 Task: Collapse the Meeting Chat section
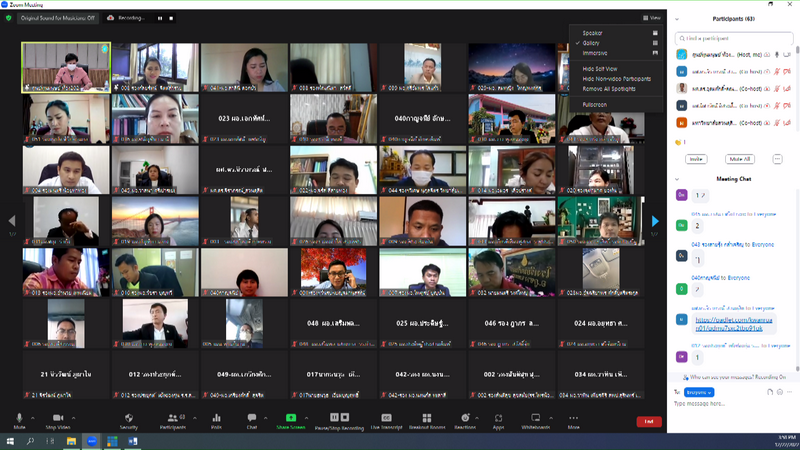(x=677, y=179)
